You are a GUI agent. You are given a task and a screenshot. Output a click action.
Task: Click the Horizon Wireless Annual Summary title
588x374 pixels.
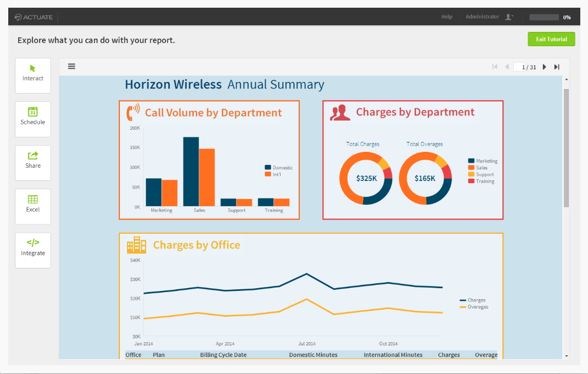[224, 85]
